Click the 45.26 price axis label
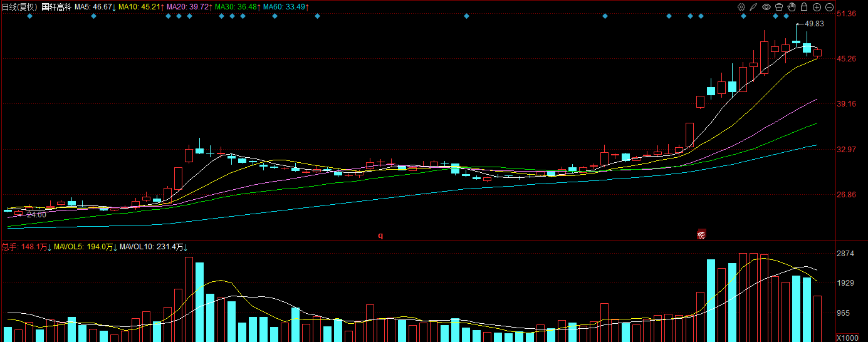 click(x=847, y=59)
